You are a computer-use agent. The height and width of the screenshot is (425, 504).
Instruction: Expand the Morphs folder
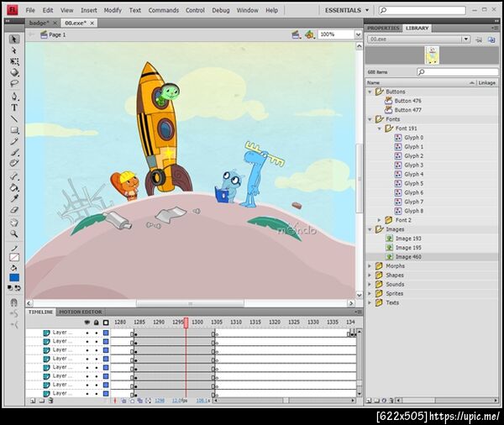pyautogui.click(x=370, y=266)
